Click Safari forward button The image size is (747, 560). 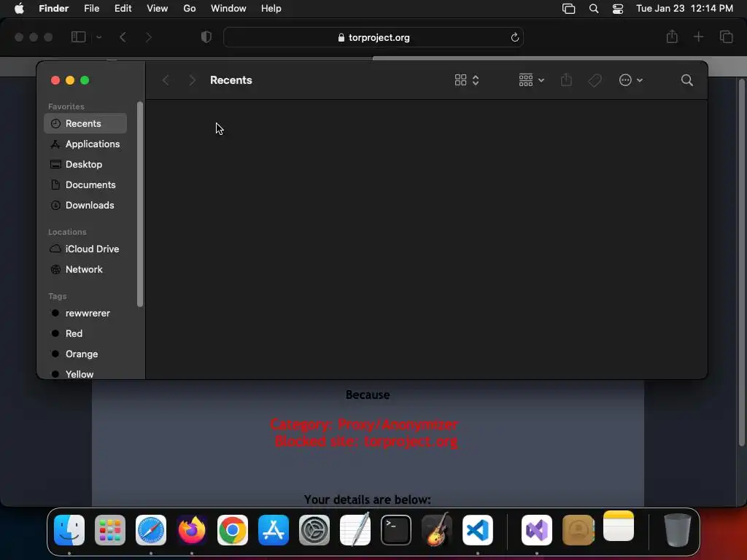[x=149, y=37]
